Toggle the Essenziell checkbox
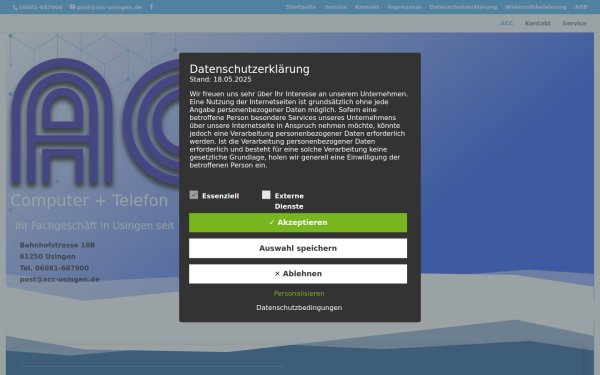 (194, 195)
